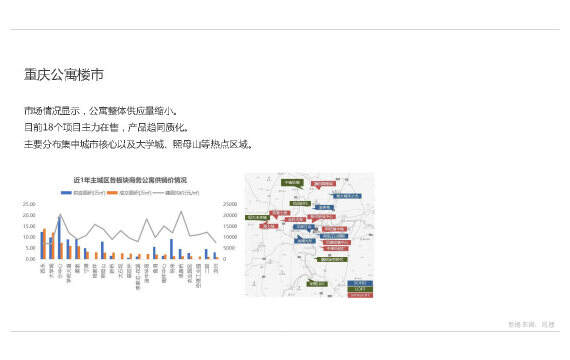Click the tallest orange bar in the chart
The width and height of the screenshot is (570, 360).
pos(45,244)
